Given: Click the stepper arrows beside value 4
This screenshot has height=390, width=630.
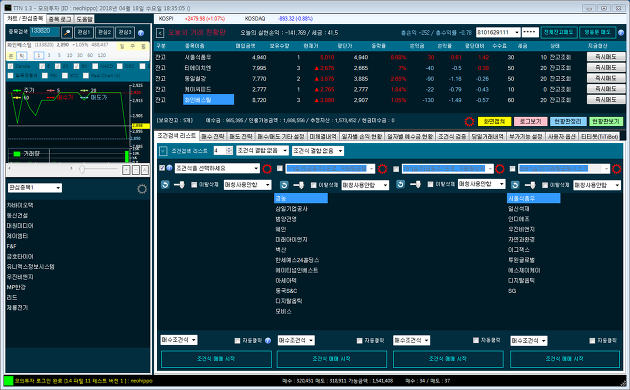Looking at the screenshot, I should 229,151.
